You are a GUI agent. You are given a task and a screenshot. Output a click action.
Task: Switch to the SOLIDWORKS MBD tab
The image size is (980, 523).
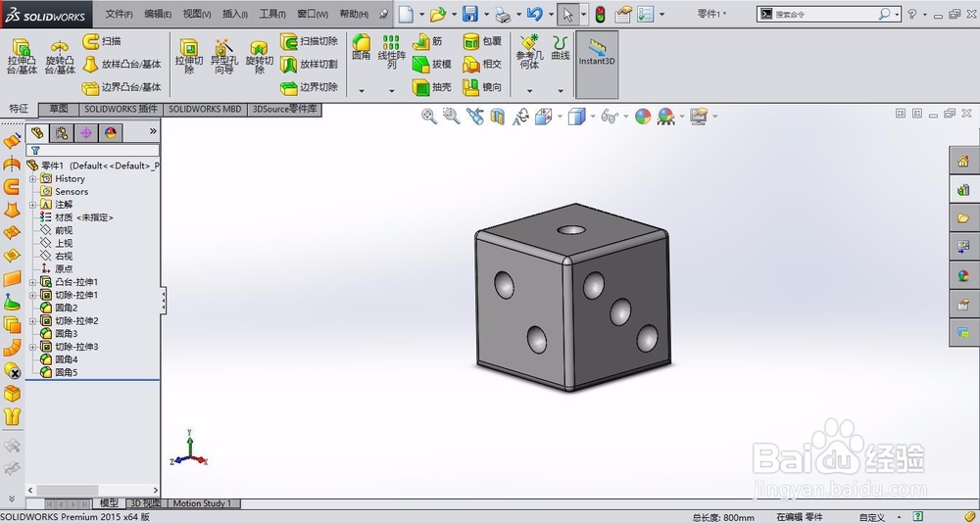(x=205, y=109)
